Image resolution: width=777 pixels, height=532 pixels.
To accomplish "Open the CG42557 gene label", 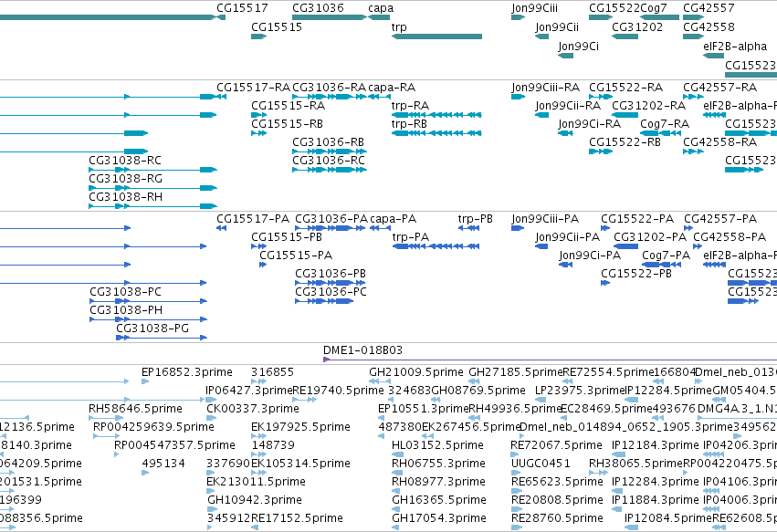I will tap(709, 8).
